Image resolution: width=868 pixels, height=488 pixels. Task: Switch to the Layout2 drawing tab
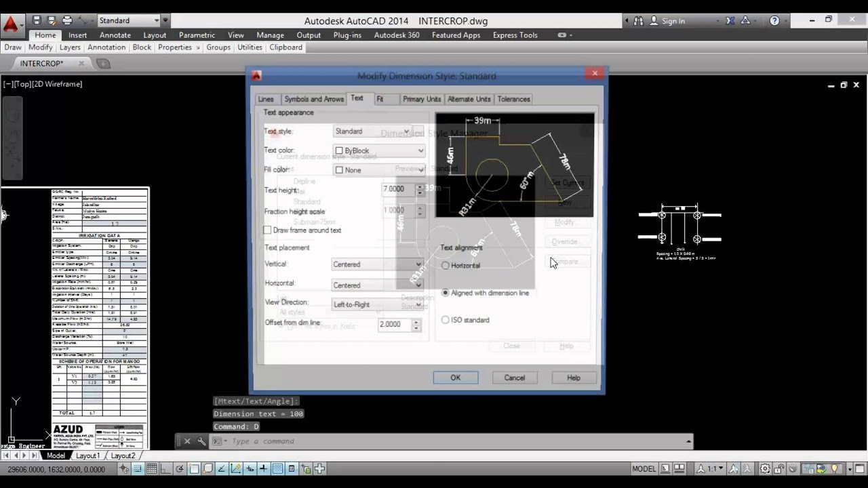pos(123,456)
